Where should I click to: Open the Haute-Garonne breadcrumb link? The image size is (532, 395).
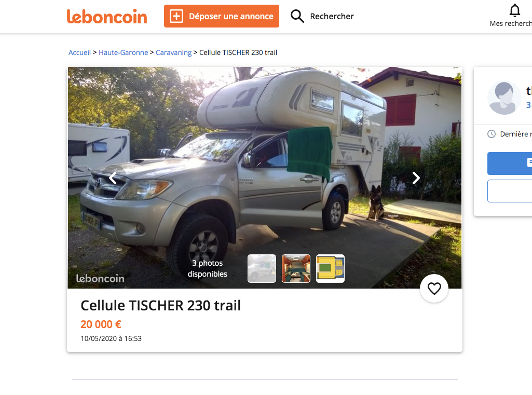point(123,52)
